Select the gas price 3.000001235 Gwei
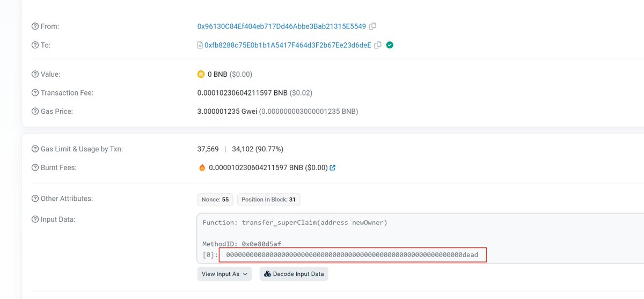This screenshot has width=644, height=299. tap(227, 112)
